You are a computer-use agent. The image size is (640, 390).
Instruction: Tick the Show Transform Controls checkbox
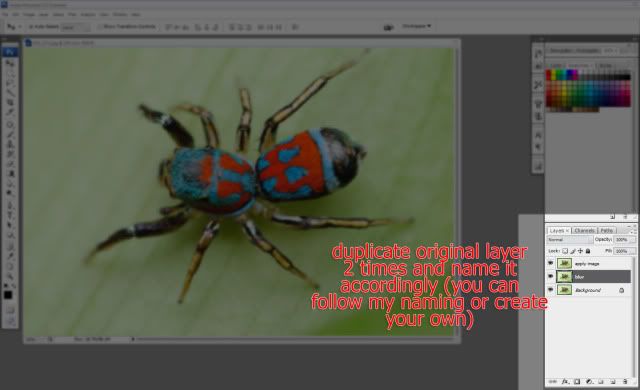(x=100, y=27)
